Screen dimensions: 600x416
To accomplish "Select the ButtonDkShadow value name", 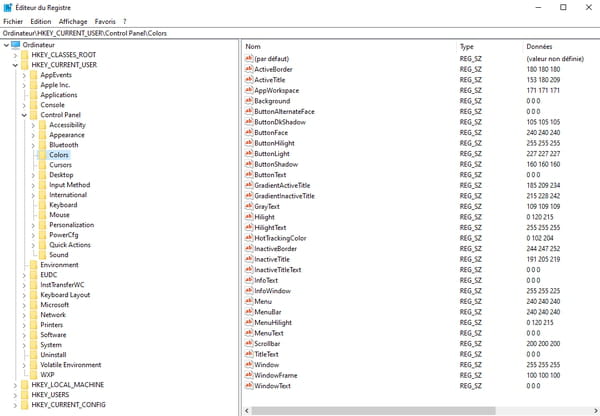I will pos(280,122).
